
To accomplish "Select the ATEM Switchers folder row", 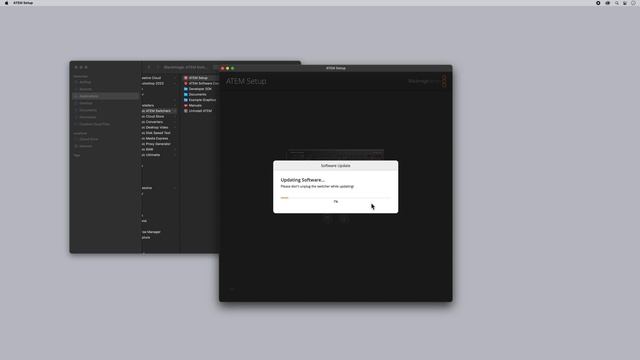I will [x=159, y=111].
